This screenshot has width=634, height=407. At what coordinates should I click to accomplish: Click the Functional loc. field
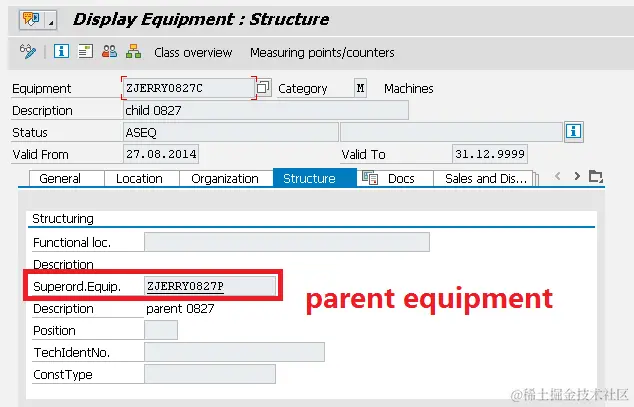pos(287,242)
